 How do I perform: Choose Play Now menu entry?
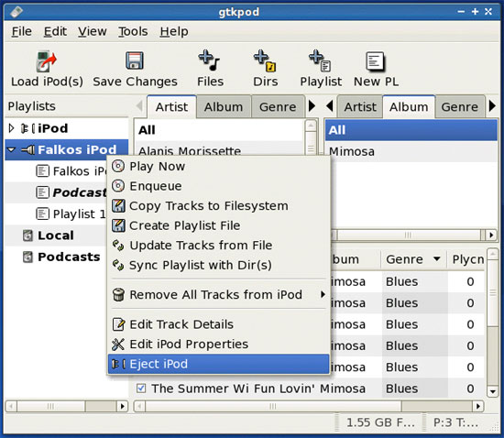[x=219, y=166]
